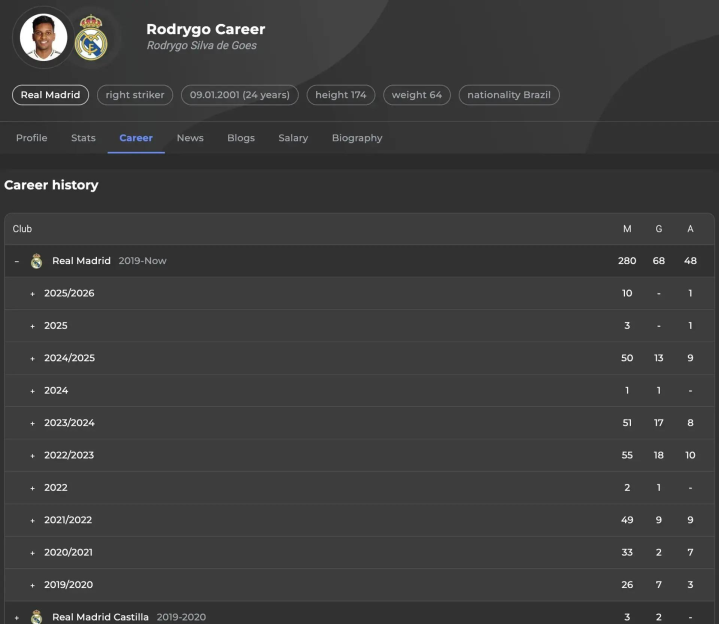Viewport: 719px width, 624px height.
Task: Expand the 2024/2025 season row
Action: (33, 359)
